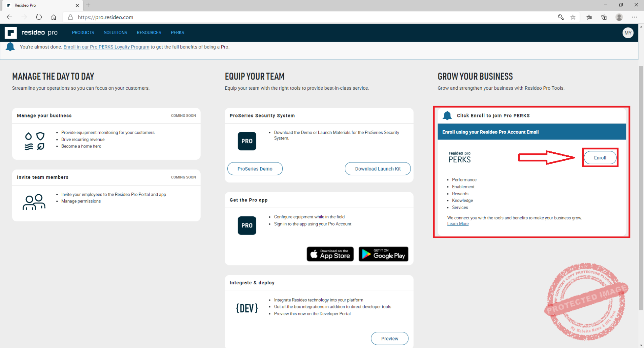Open the MY user avatar menu
The height and width of the screenshot is (348, 644).
628,33
